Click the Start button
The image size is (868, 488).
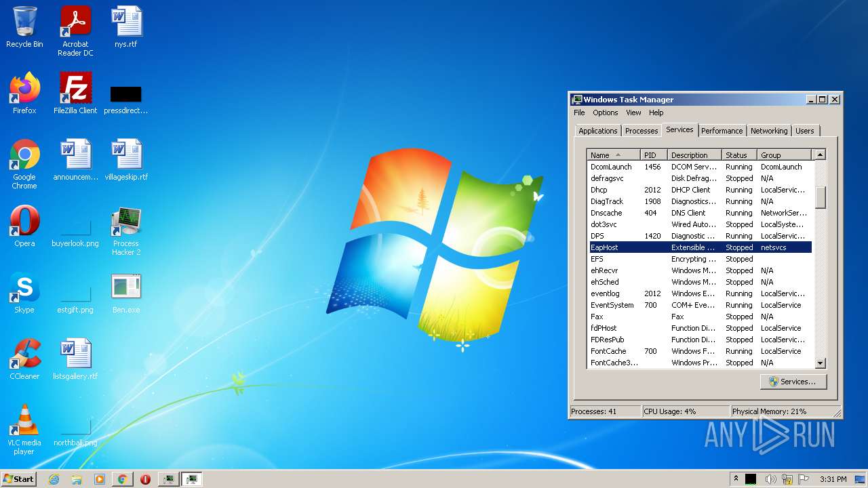(19, 479)
